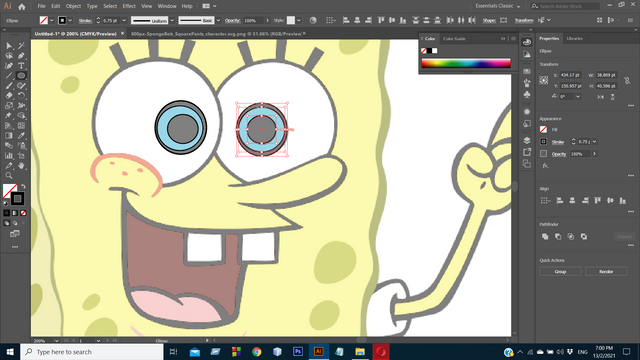
Task: Open stroke weight dropdown in control bar
Action: pyautogui.click(x=124, y=20)
